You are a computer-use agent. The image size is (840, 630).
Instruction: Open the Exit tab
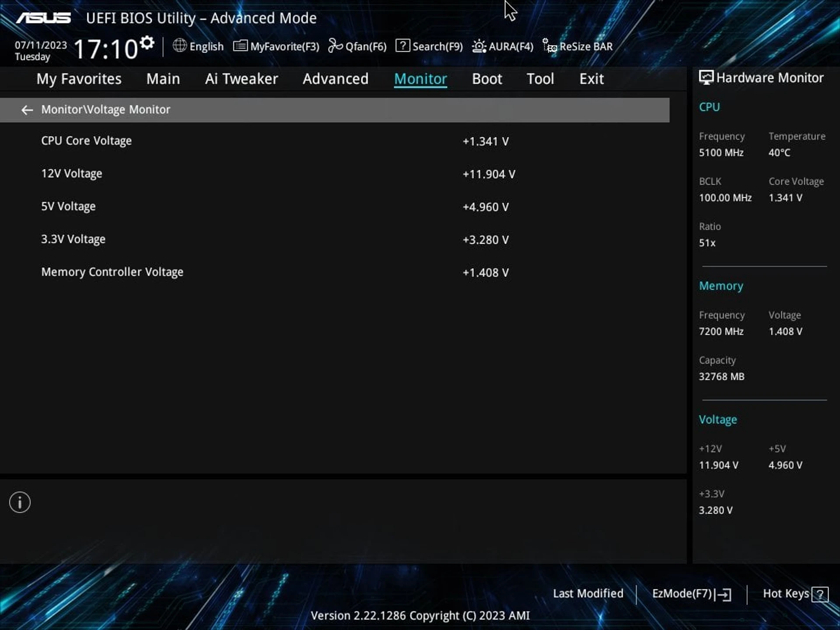pyautogui.click(x=591, y=79)
